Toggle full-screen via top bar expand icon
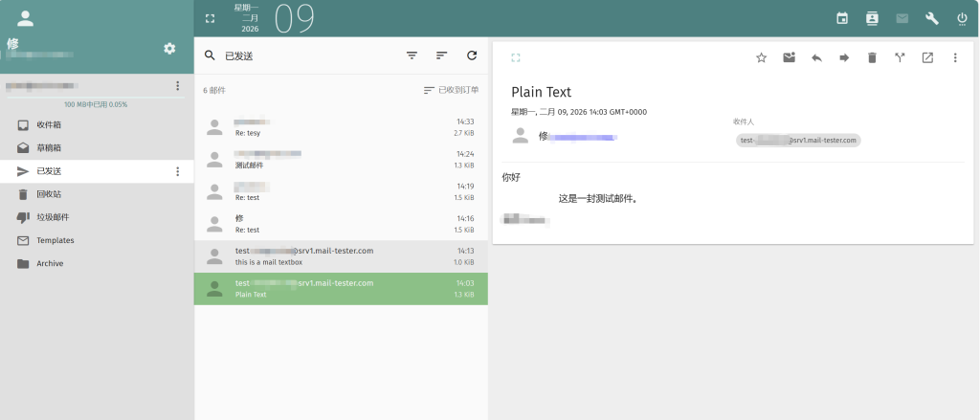The image size is (980, 420). tap(211, 18)
